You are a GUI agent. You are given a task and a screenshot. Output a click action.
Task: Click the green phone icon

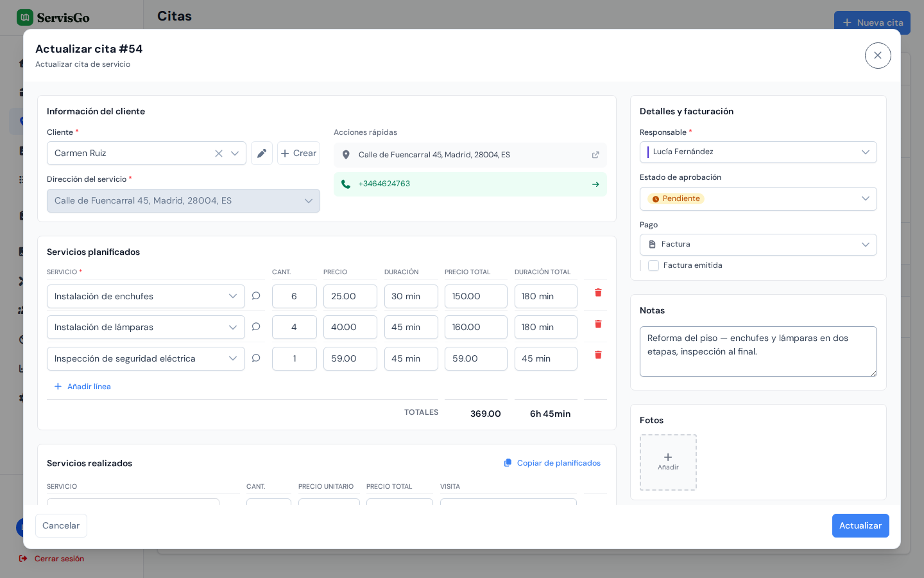(346, 184)
